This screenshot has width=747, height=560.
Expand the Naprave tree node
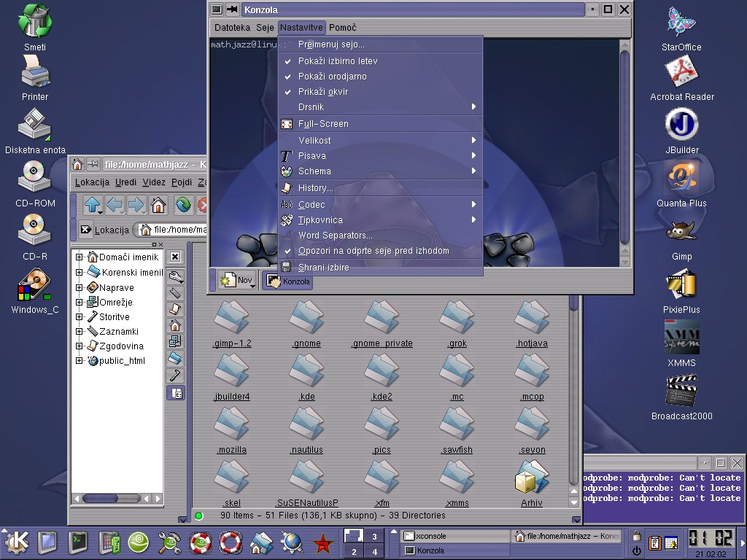(x=79, y=287)
